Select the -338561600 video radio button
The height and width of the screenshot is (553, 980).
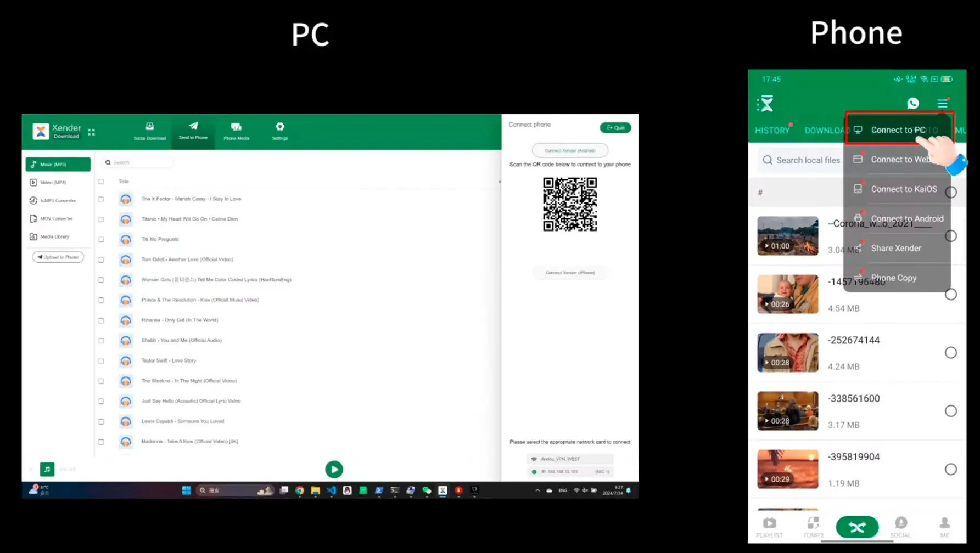[x=951, y=411]
